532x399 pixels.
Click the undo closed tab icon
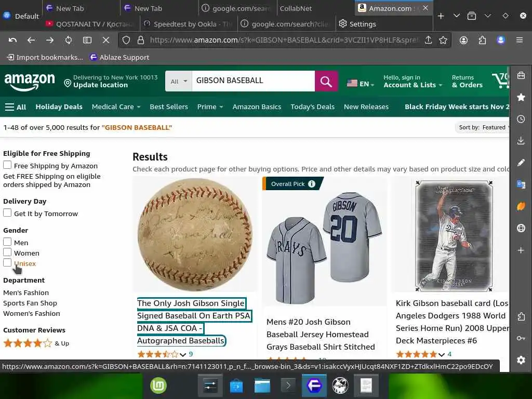point(12,40)
